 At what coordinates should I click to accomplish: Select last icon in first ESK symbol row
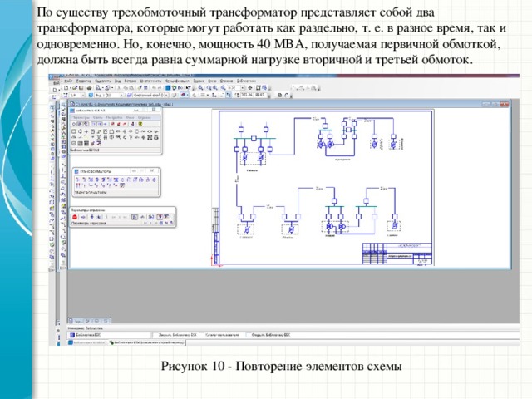156,131
